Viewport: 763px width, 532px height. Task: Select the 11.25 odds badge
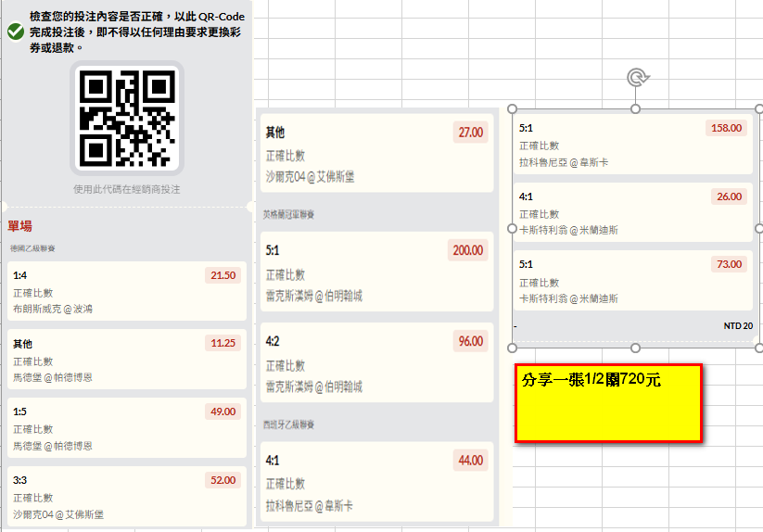[223, 343]
